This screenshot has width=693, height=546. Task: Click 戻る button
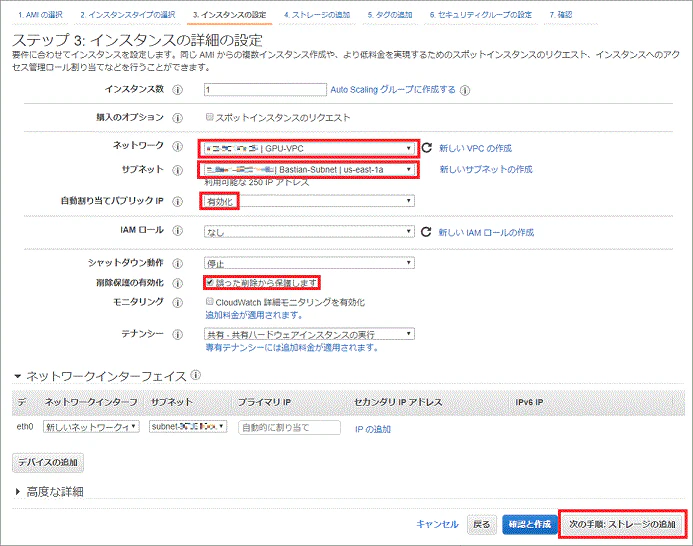point(482,524)
